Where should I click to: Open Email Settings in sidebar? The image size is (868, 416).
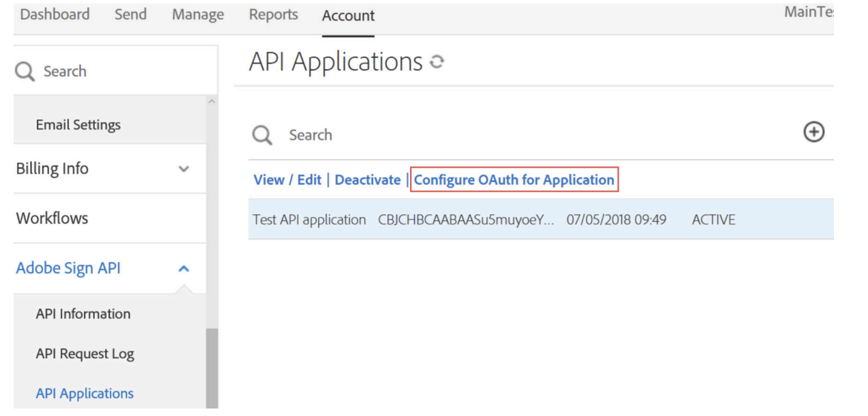[78, 125]
